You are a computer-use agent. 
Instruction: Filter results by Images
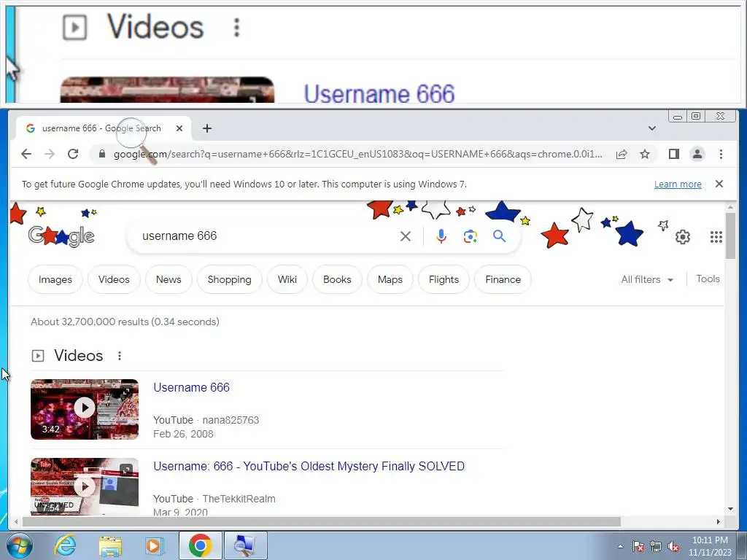point(55,279)
